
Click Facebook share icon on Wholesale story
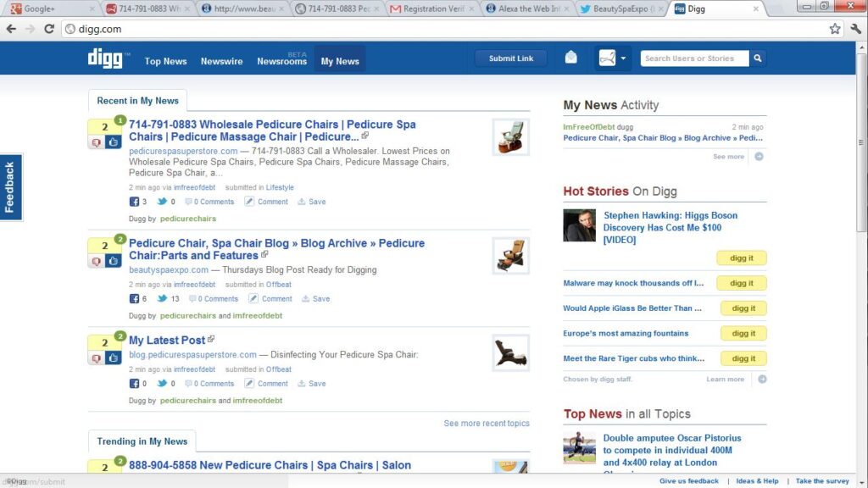tap(134, 202)
